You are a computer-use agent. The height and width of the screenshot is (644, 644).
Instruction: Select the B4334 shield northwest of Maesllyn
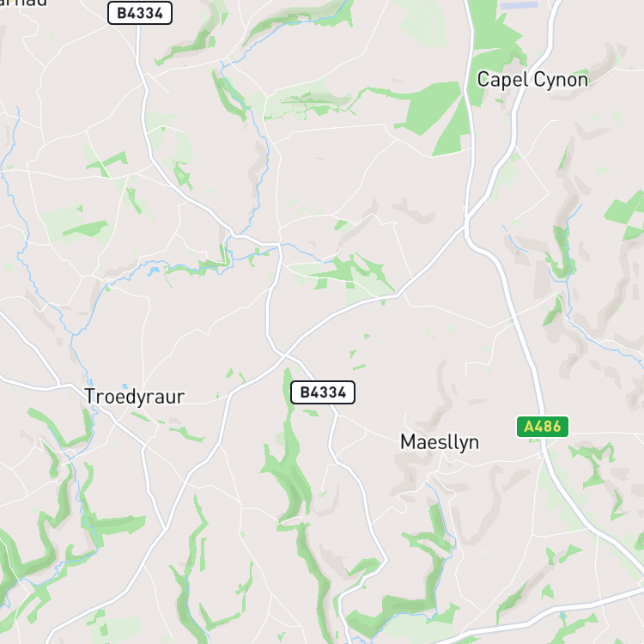click(323, 392)
